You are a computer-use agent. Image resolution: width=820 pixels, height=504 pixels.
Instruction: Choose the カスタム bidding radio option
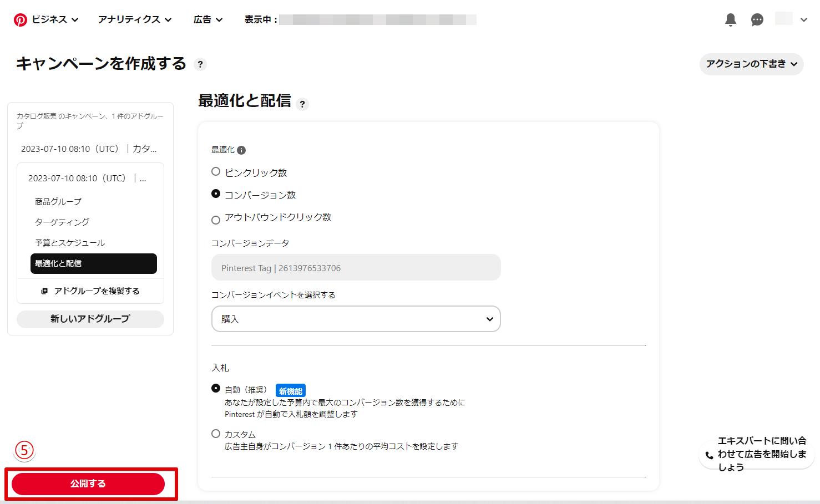click(216, 434)
